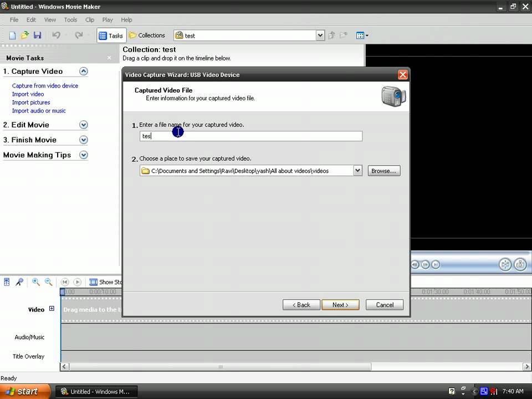
Task: Click Take Picture icon in monitor
Action: [520, 264]
